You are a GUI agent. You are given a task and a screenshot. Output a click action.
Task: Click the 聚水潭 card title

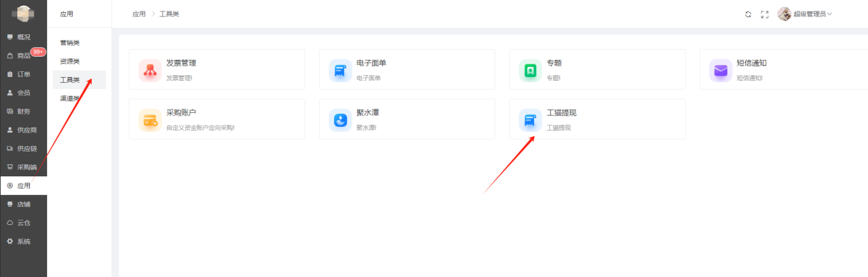pyautogui.click(x=368, y=113)
